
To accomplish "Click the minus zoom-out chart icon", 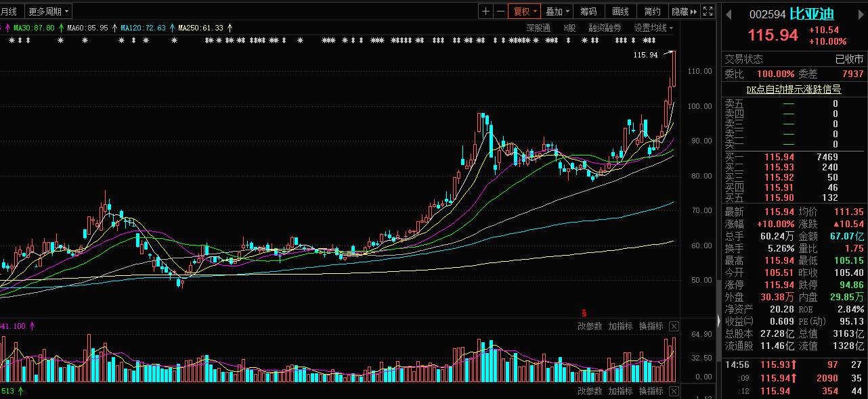I will pyautogui.click(x=500, y=11).
